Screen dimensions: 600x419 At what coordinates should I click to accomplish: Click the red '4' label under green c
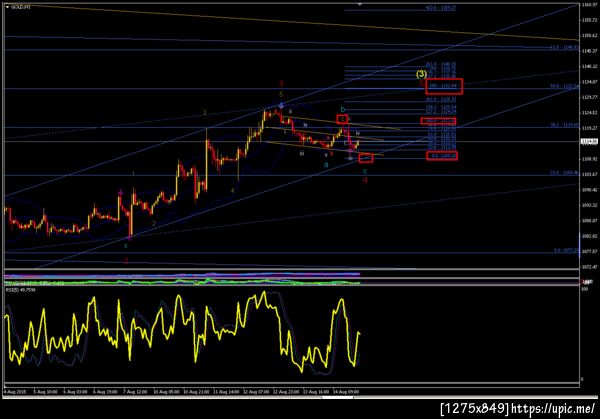click(x=365, y=180)
